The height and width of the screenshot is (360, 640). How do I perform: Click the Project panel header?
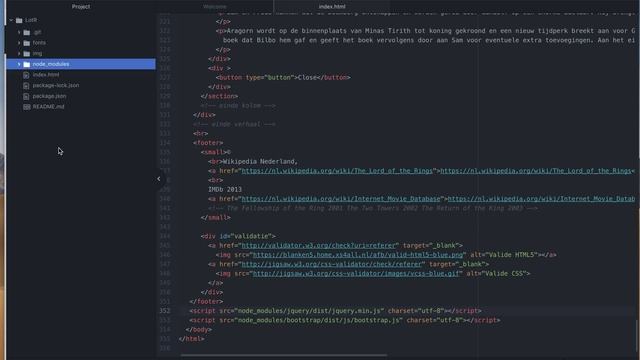pos(81,7)
